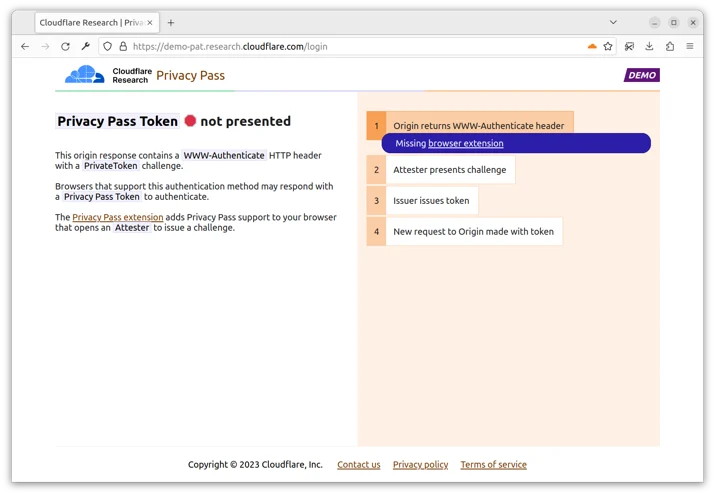Open the downloads arrow icon

pyautogui.click(x=649, y=46)
